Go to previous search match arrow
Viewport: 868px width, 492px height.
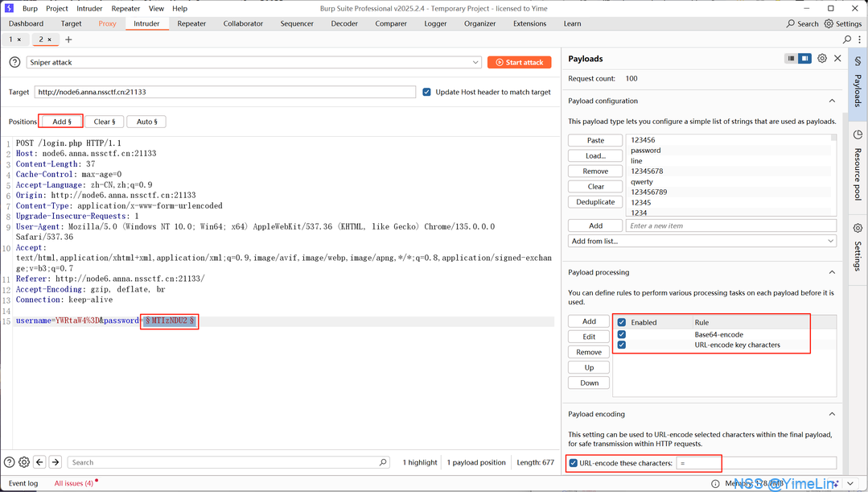point(39,462)
